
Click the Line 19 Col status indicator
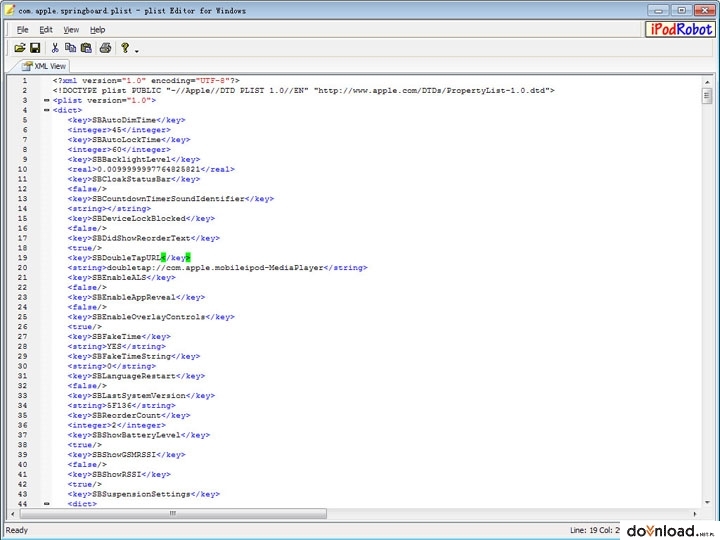point(595,530)
